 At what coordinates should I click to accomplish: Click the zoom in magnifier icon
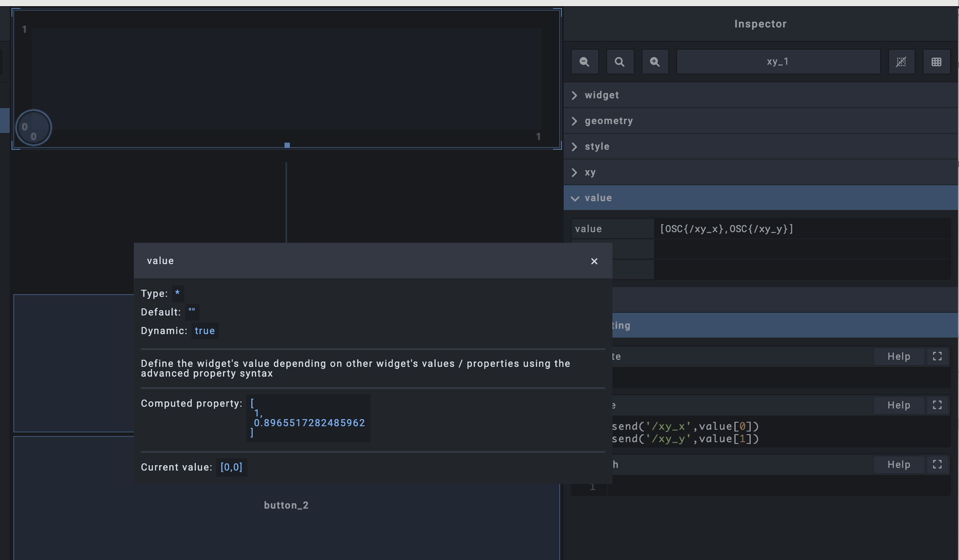(655, 62)
